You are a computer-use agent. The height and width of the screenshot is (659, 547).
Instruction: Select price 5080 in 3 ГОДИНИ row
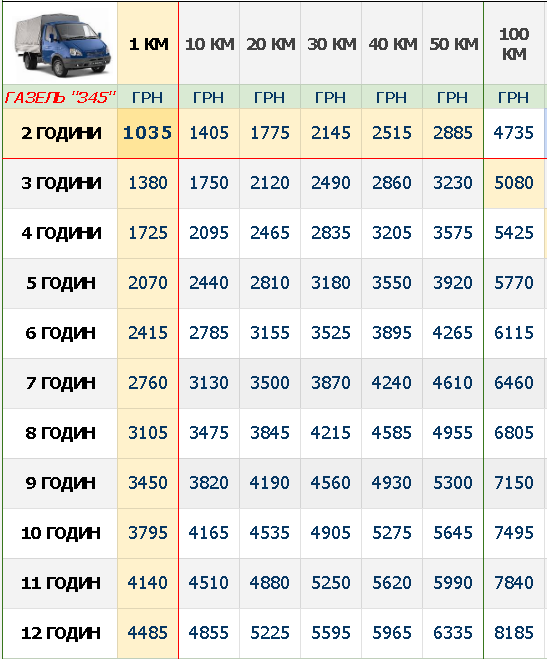tap(513, 183)
